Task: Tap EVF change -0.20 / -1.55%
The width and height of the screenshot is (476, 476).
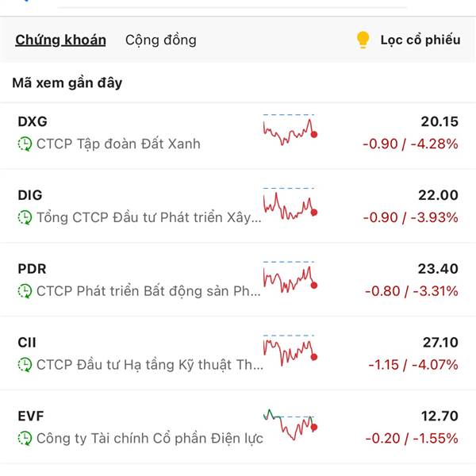Action: click(x=411, y=438)
